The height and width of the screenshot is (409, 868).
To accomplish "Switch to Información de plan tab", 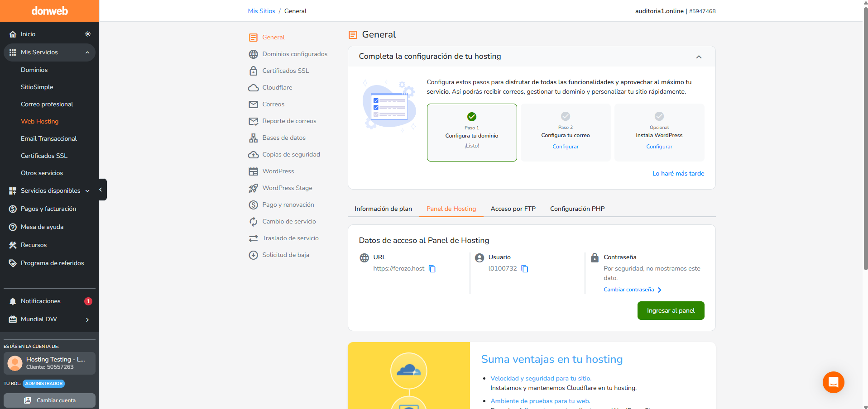I will pyautogui.click(x=383, y=209).
